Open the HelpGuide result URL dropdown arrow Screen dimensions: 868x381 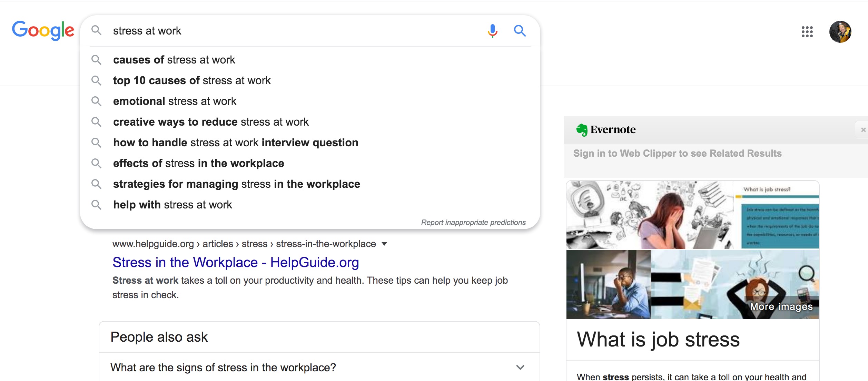click(x=384, y=244)
